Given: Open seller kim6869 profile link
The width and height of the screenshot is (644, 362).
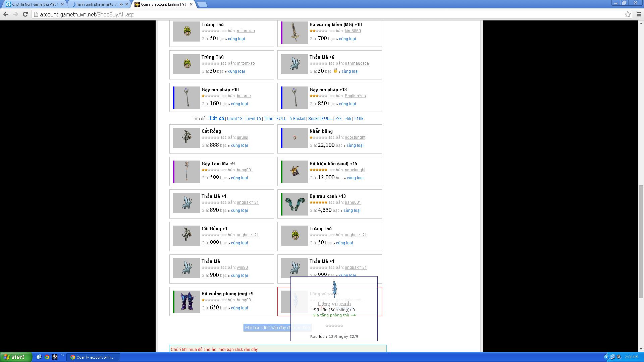Looking at the screenshot, I should [353, 31].
